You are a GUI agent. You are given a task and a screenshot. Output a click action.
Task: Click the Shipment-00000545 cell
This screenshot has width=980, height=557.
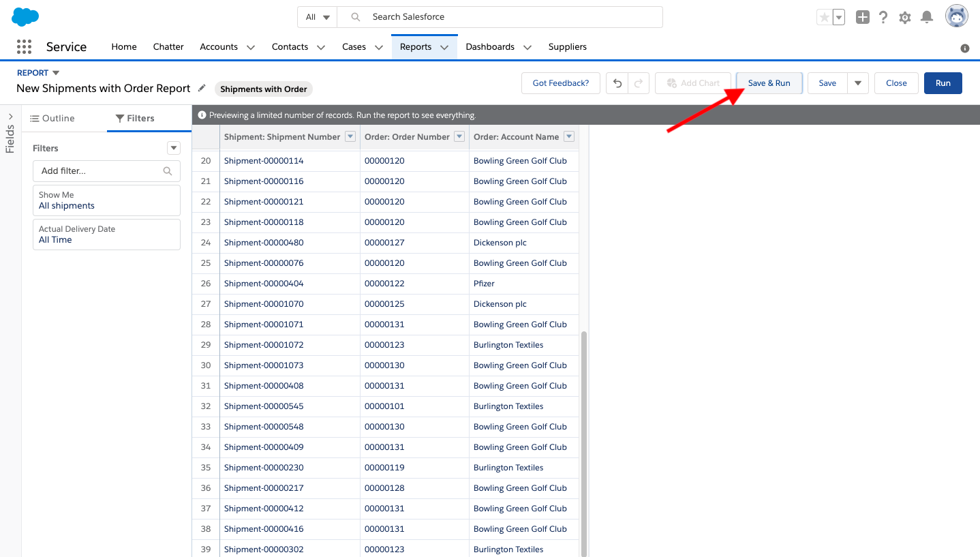(x=290, y=406)
